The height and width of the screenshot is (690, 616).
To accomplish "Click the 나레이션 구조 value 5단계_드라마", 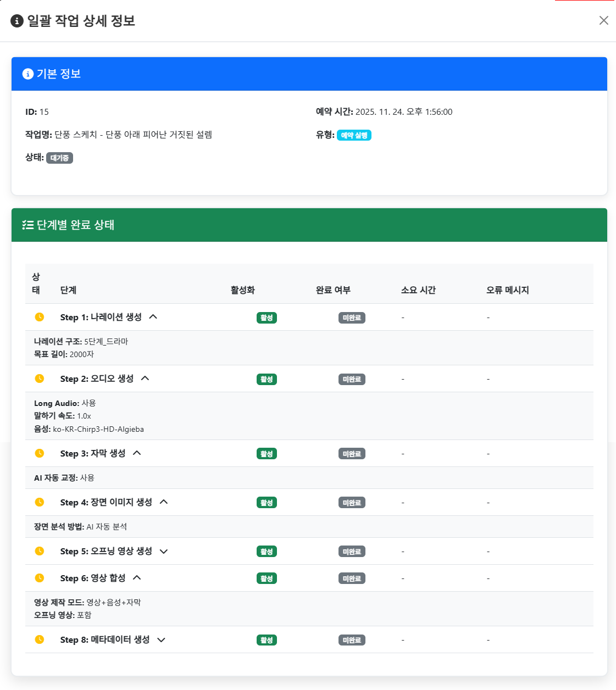I will point(106,341).
